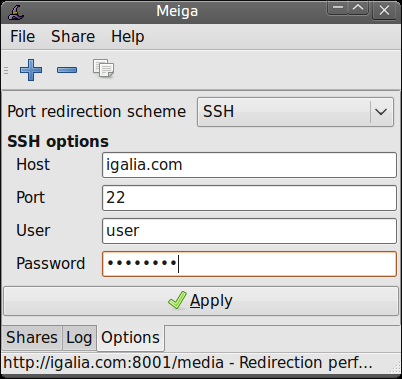
Task: Open the Help menu
Action: click(128, 36)
